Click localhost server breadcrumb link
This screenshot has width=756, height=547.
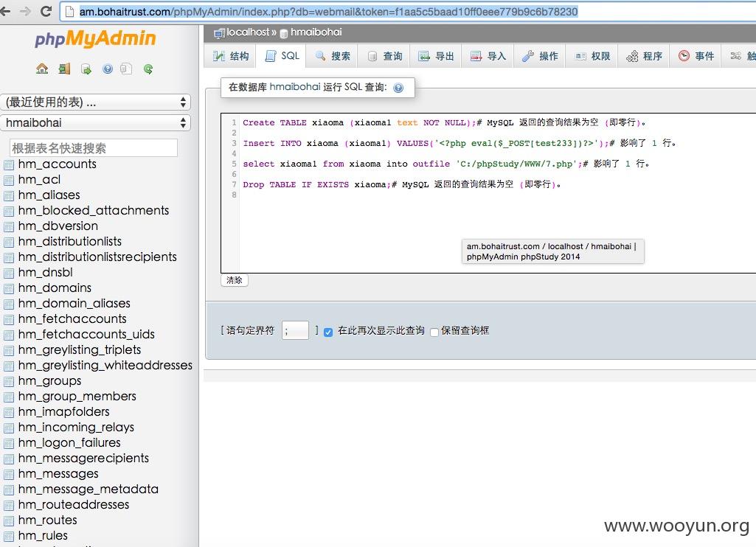pos(249,32)
